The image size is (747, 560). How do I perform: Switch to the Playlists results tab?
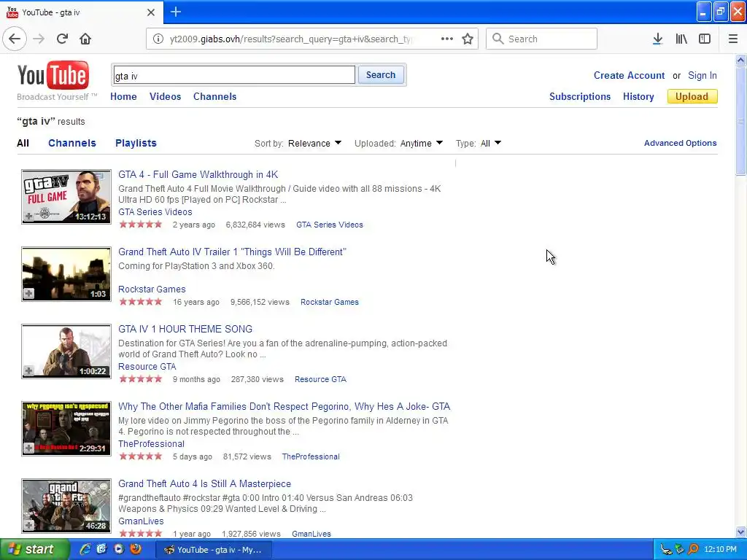[x=136, y=144]
